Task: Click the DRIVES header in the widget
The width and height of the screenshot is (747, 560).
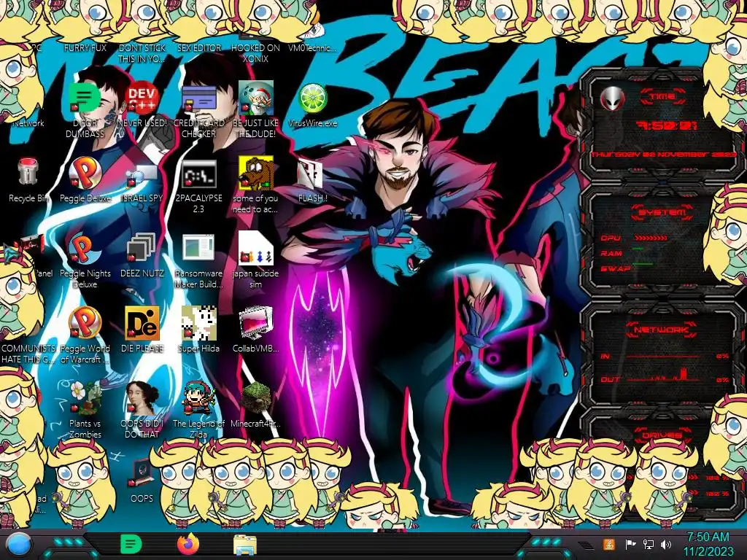Action: 662,435
